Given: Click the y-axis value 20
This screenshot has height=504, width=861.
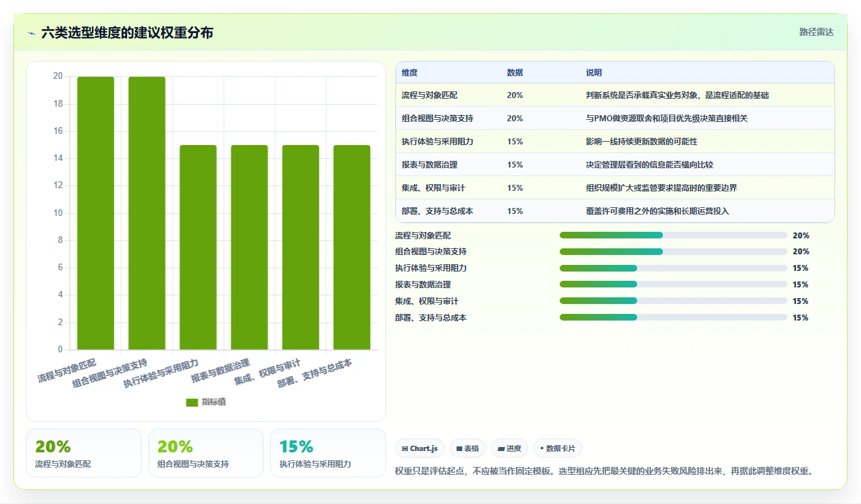Looking at the screenshot, I should point(58,76).
